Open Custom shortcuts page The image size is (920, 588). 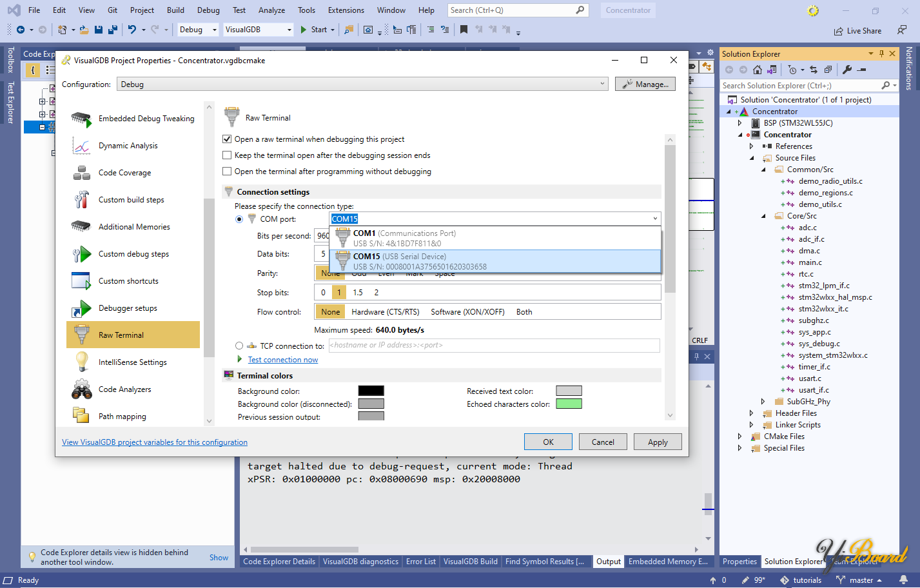[x=133, y=281]
